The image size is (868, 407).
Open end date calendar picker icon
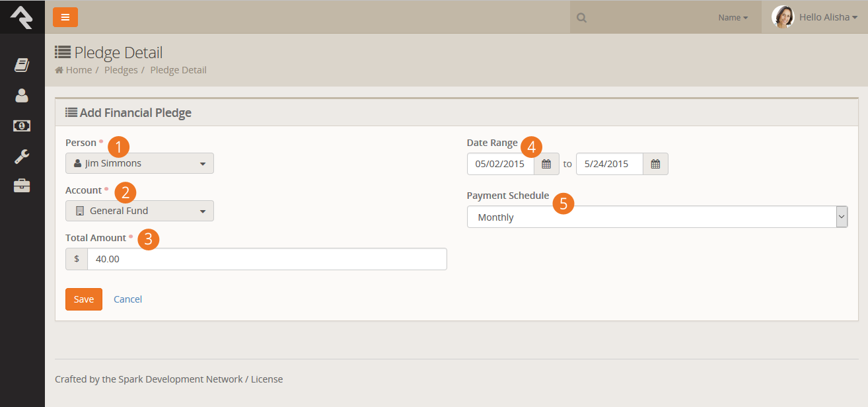(655, 164)
